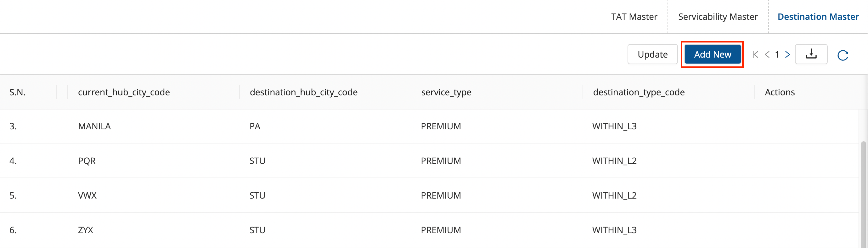Select the MANILA row cell
This screenshot has width=868, height=248.
[x=94, y=126]
